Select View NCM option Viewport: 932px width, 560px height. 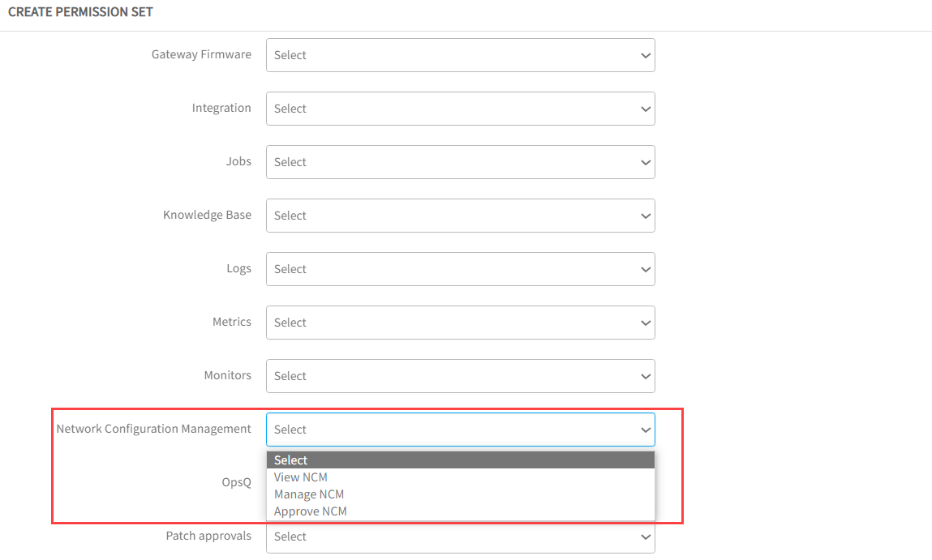click(461, 477)
